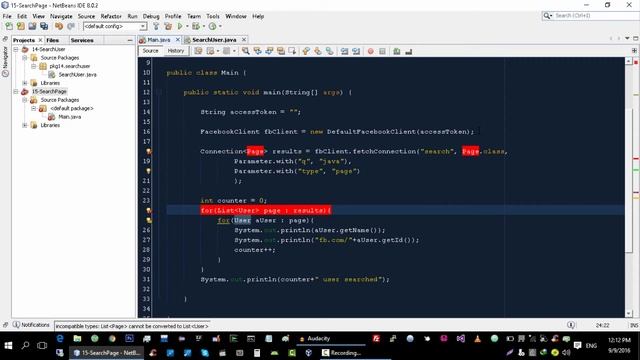Click the Profile Project toolbar icon
Image resolution: width=640 pixels, height=360 pixels.
pos(212,26)
